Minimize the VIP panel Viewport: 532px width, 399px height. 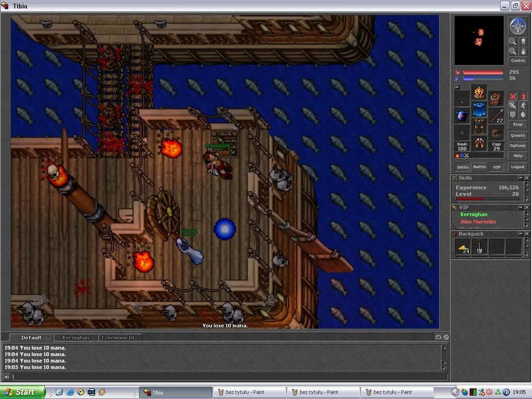click(520, 207)
